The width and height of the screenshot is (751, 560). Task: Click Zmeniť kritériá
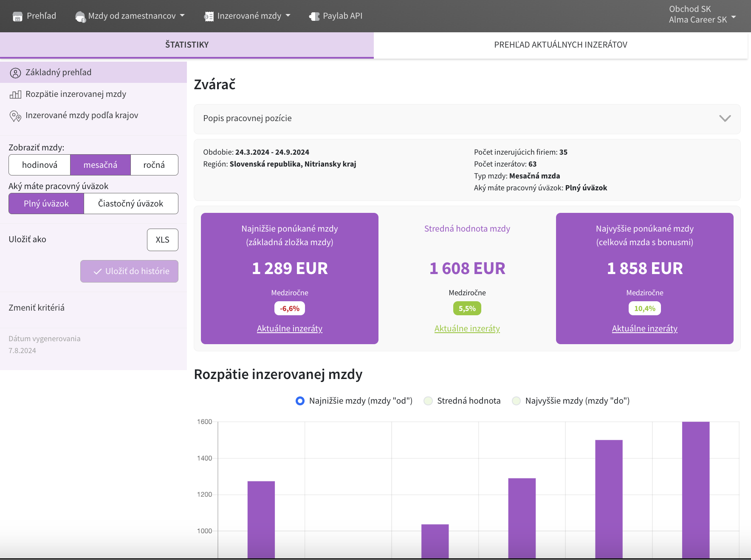[x=37, y=308]
